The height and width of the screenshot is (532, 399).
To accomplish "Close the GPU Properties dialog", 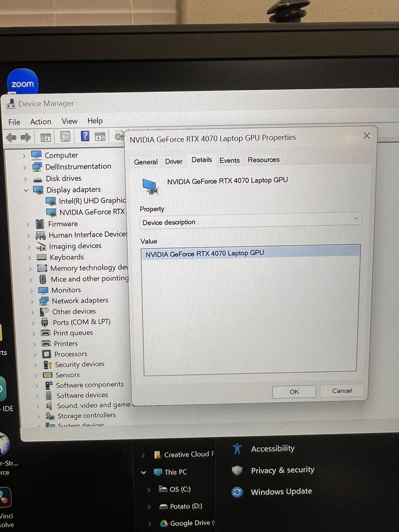I will [367, 136].
